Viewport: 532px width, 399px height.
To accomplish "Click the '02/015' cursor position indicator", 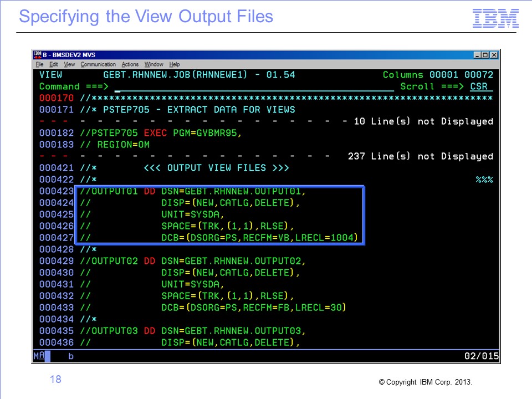I will pyautogui.click(x=482, y=356).
